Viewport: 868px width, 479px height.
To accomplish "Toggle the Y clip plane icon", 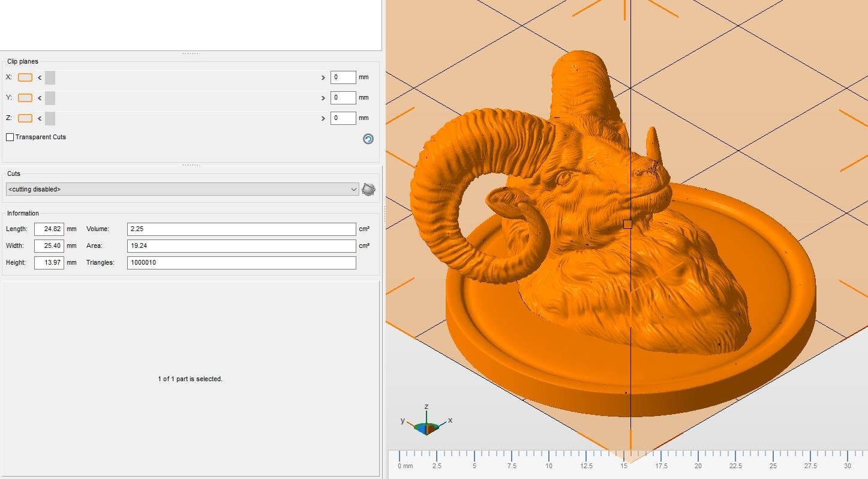I will (25, 98).
